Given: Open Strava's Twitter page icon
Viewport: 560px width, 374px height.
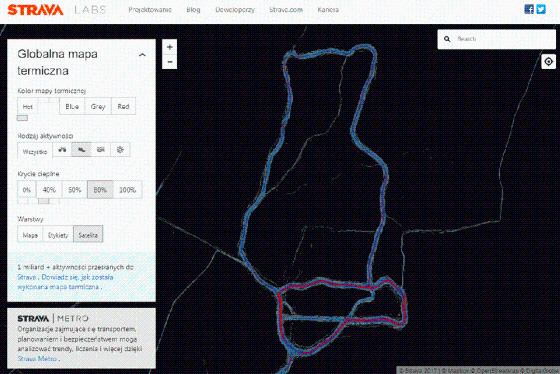Looking at the screenshot, I should coord(541,9).
